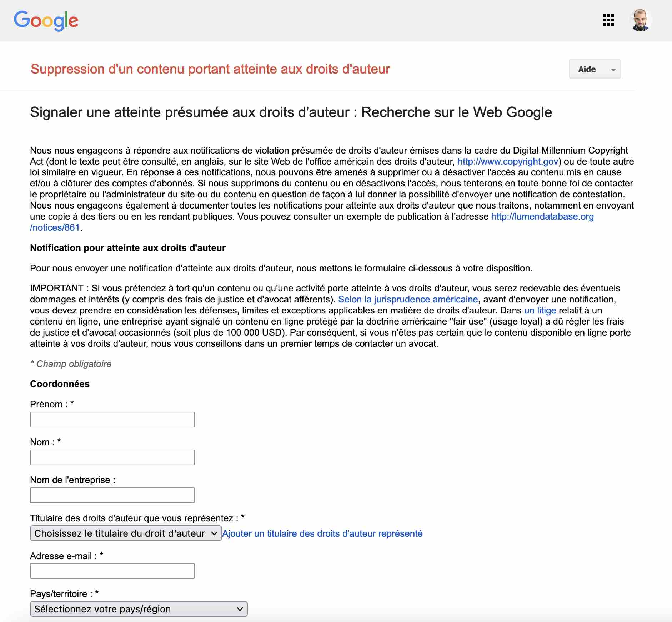Open the copyright holder selection dropdown
This screenshot has height=622, width=672.
[126, 533]
